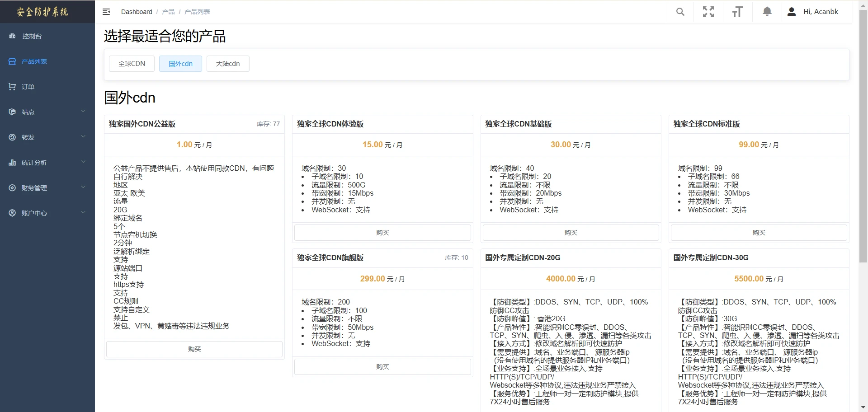
Task: Open the font size adjustment icon
Action: (x=737, y=12)
